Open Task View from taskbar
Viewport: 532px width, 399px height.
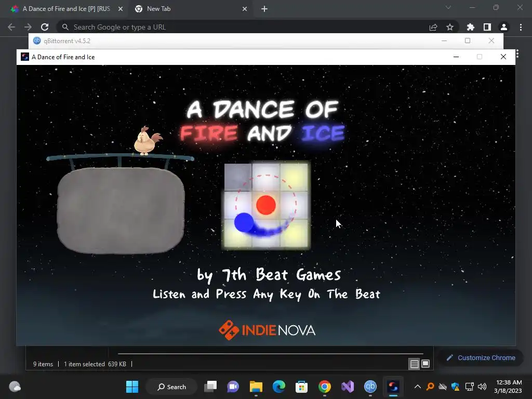pos(210,387)
